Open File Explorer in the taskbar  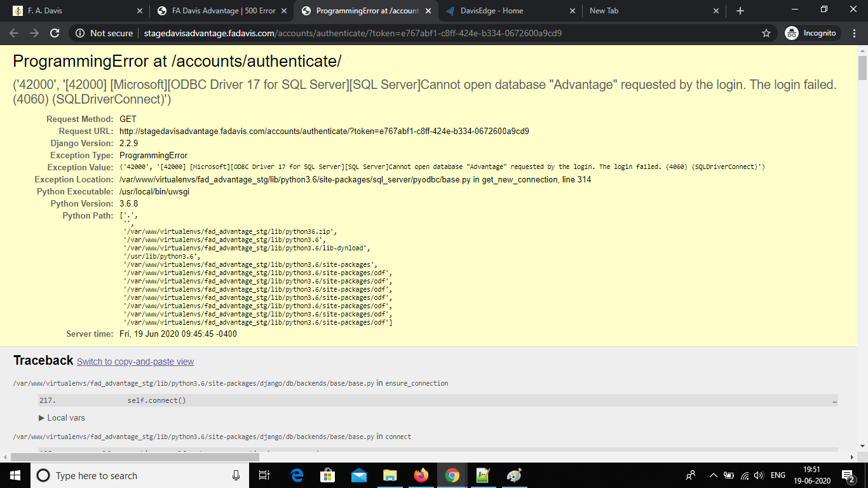(390, 475)
